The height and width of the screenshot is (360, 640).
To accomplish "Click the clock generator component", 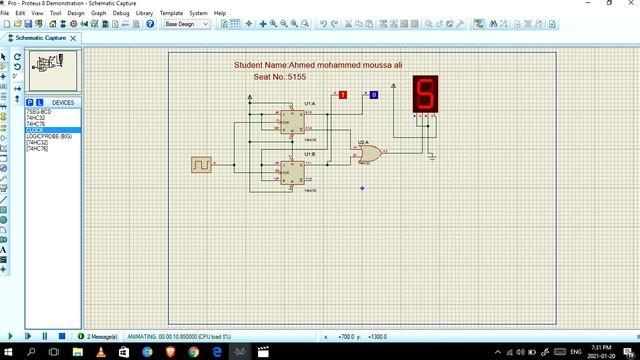I will coord(202,165).
